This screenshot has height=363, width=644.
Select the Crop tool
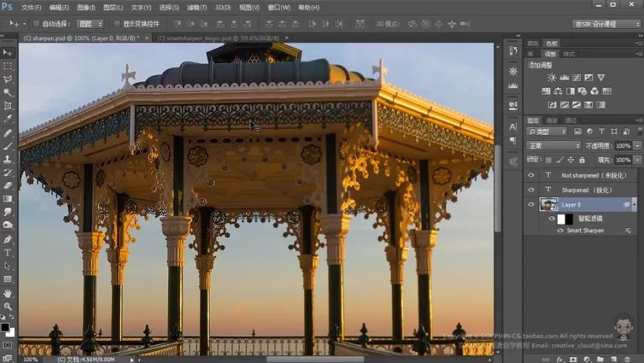tap(8, 106)
